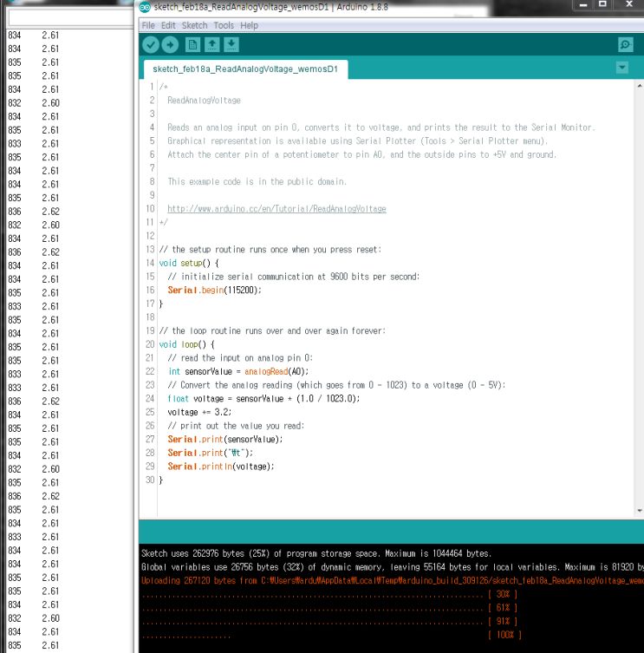Image resolution: width=644 pixels, height=653 pixels.
Task: Click the Arduino logo in title bar
Action: pos(144,8)
